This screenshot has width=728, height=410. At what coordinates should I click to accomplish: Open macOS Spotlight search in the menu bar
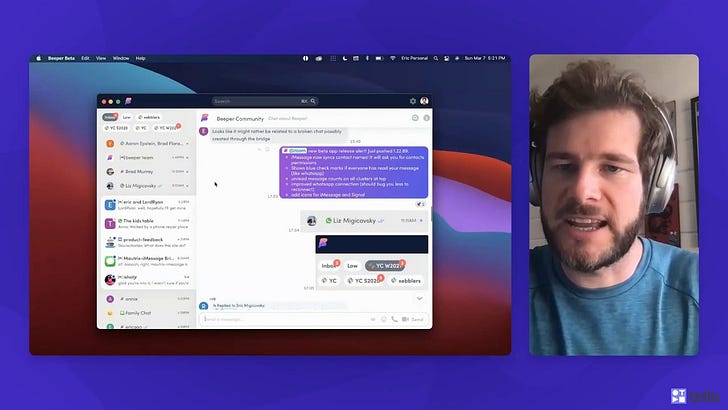click(x=436, y=59)
